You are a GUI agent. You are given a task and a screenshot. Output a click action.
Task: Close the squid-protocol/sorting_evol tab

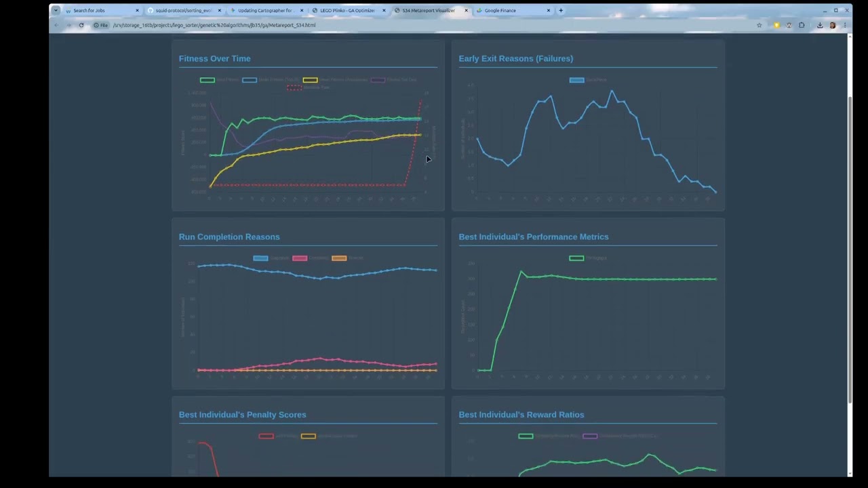pos(219,10)
